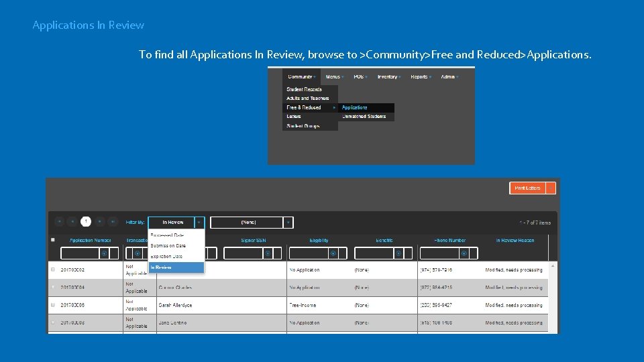The image size is (644, 362).
Task: Go to the first page of results
Action: pyautogui.click(x=60, y=222)
